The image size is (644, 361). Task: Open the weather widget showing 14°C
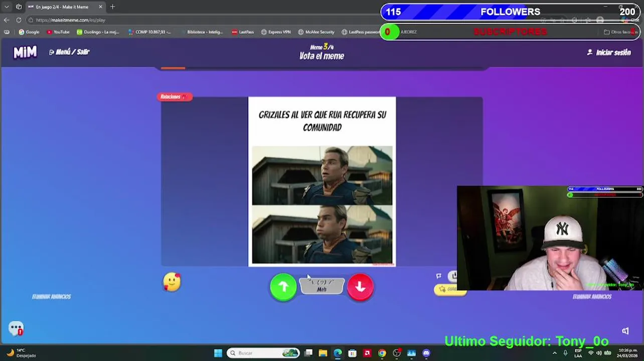21,353
